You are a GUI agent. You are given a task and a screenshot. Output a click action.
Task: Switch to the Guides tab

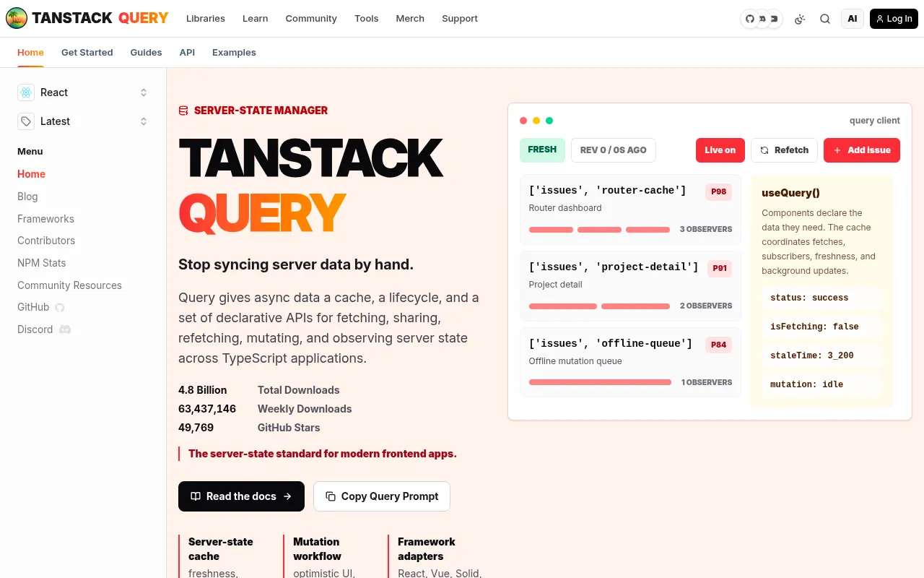click(x=146, y=52)
